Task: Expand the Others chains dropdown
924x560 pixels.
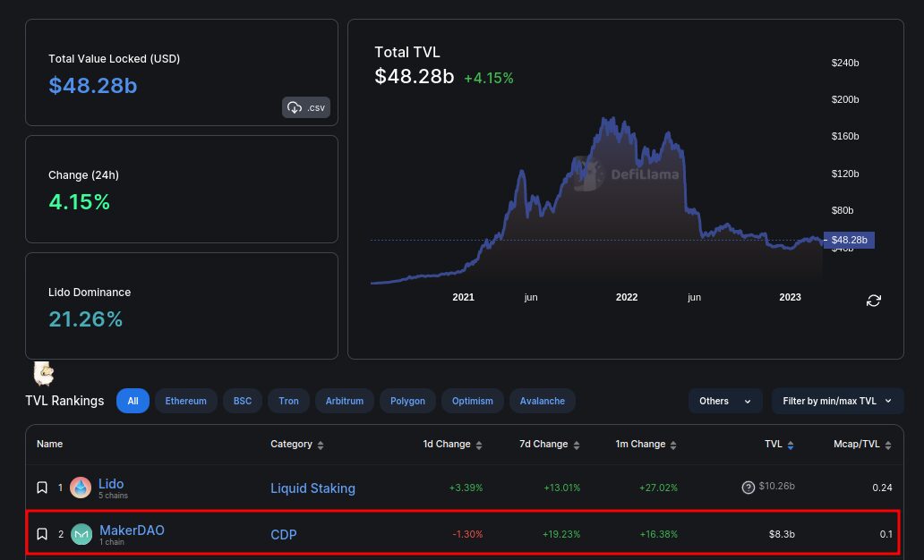Action: point(725,401)
